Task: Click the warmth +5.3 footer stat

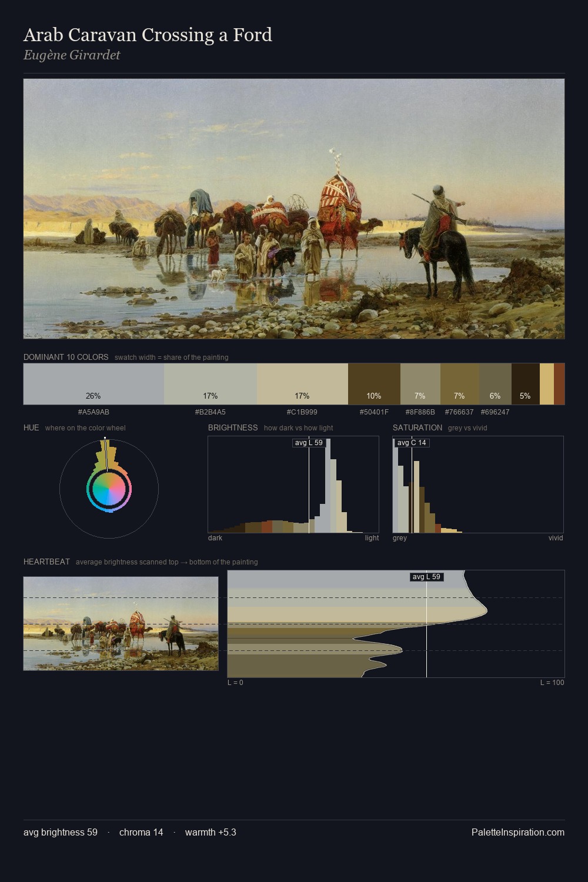Action: pyautogui.click(x=211, y=832)
